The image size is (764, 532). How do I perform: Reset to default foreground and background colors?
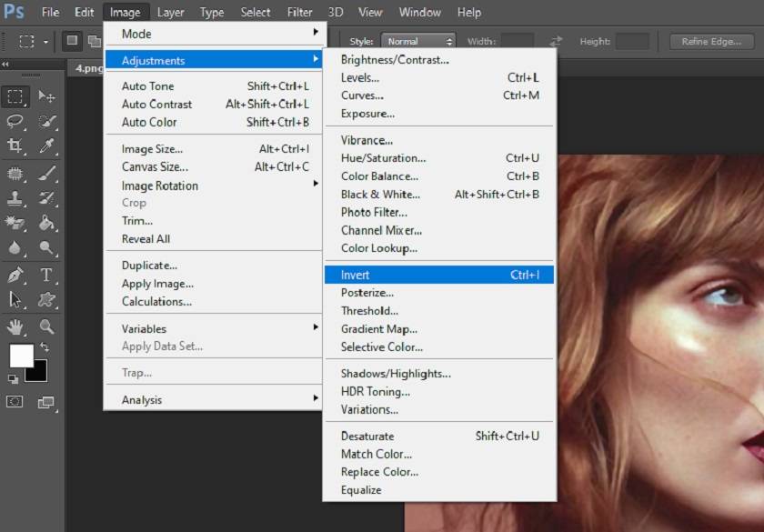coord(13,377)
